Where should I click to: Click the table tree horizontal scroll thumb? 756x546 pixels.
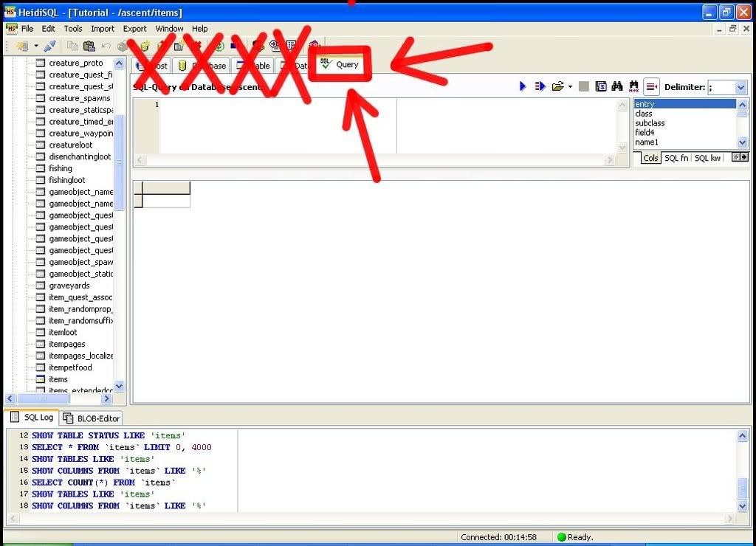(x=44, y=398)
